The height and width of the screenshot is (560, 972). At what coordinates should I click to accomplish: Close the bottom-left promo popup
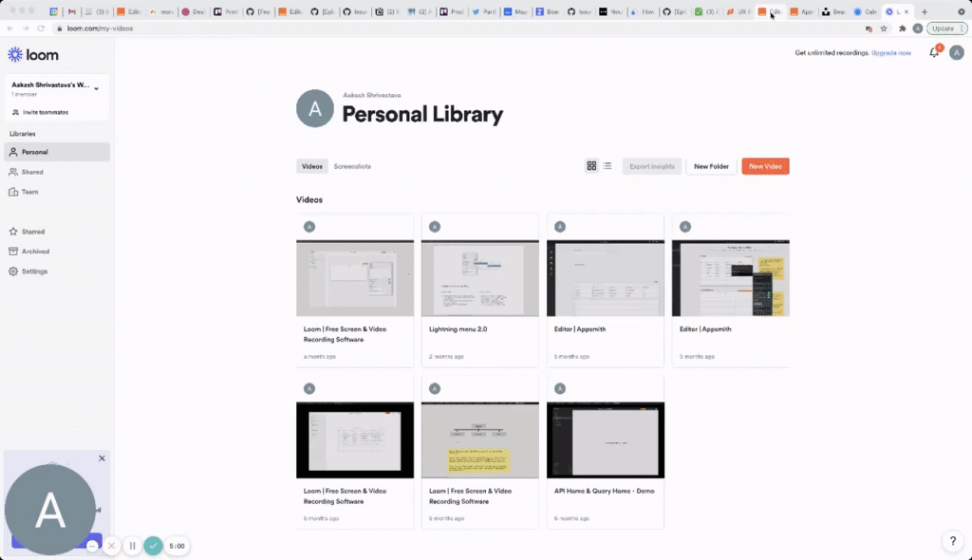point(102,458)
